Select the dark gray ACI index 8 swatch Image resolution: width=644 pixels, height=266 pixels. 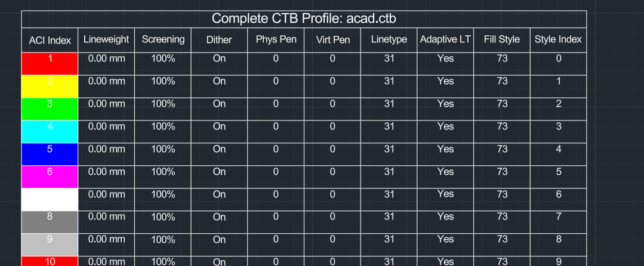point(50,222)
